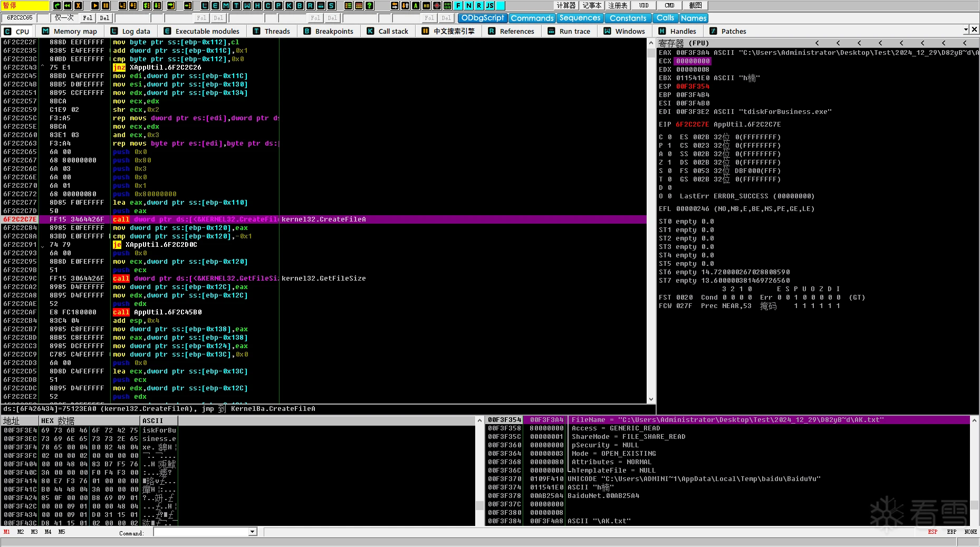This screenshot has height=547, width=980.
Task: Click the Run (play) toolbar icon
Action: coord(95,5)
